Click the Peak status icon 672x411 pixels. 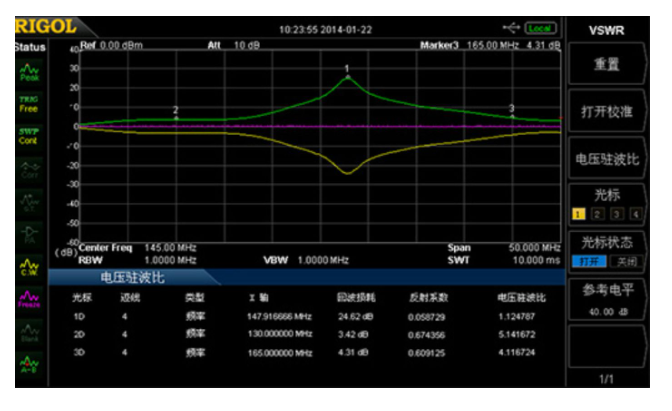tap(29, 72)
